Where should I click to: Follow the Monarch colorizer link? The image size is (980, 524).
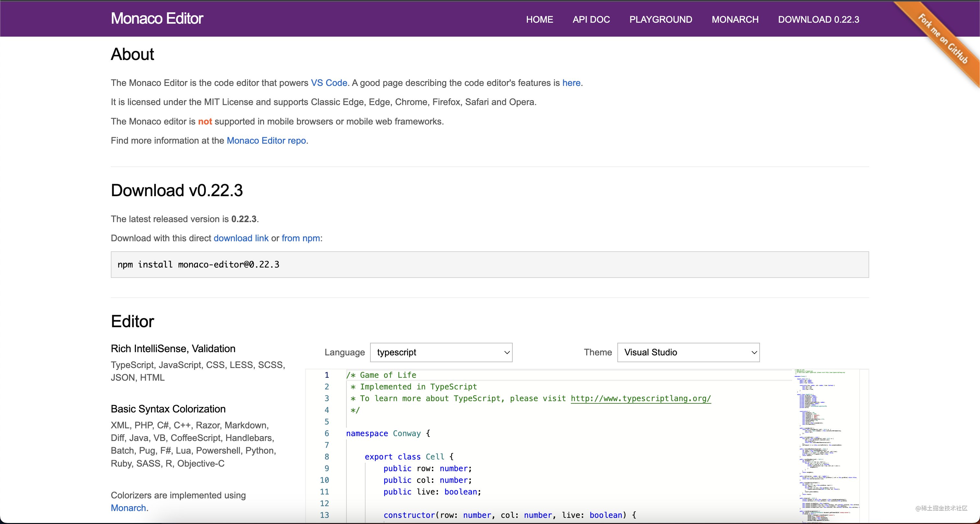click(128, 508)
